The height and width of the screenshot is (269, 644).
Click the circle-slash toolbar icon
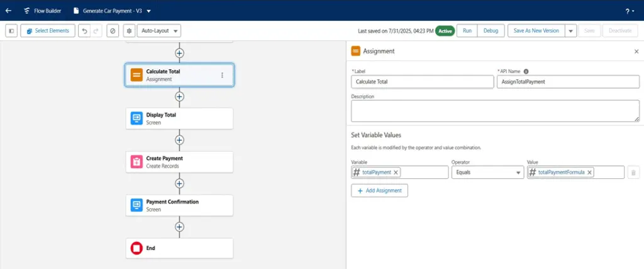tap(113, 31)
